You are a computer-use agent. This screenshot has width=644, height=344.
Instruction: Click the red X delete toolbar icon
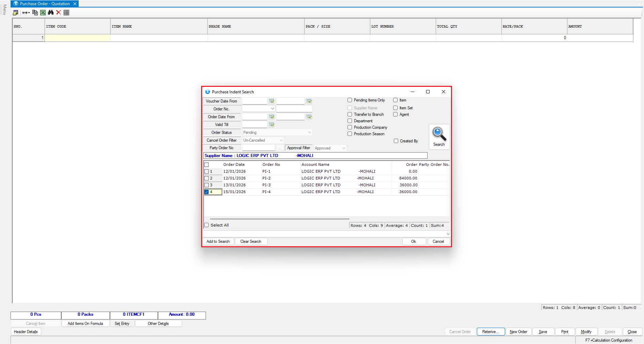[x=59, y=13]
